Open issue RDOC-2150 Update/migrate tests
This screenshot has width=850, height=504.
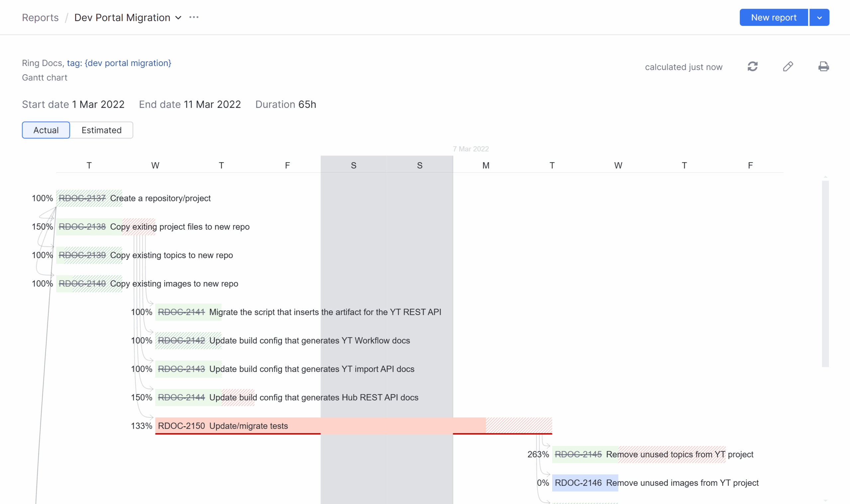[181, 426]
